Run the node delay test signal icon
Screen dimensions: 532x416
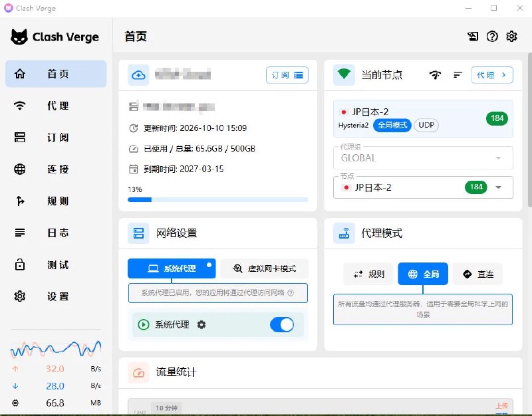tap(436, 75)
